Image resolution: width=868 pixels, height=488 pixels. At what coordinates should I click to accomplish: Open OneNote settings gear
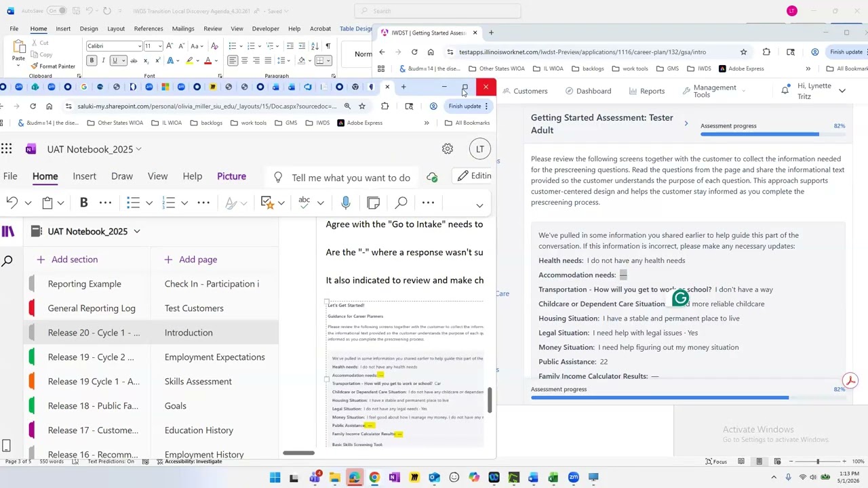(x=448, y=149)
